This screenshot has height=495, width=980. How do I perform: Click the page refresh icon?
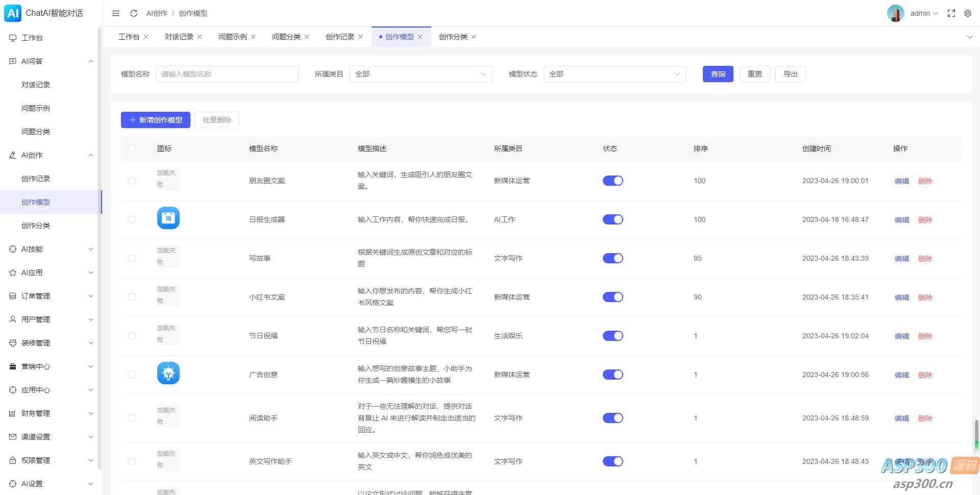click(134, 13)
